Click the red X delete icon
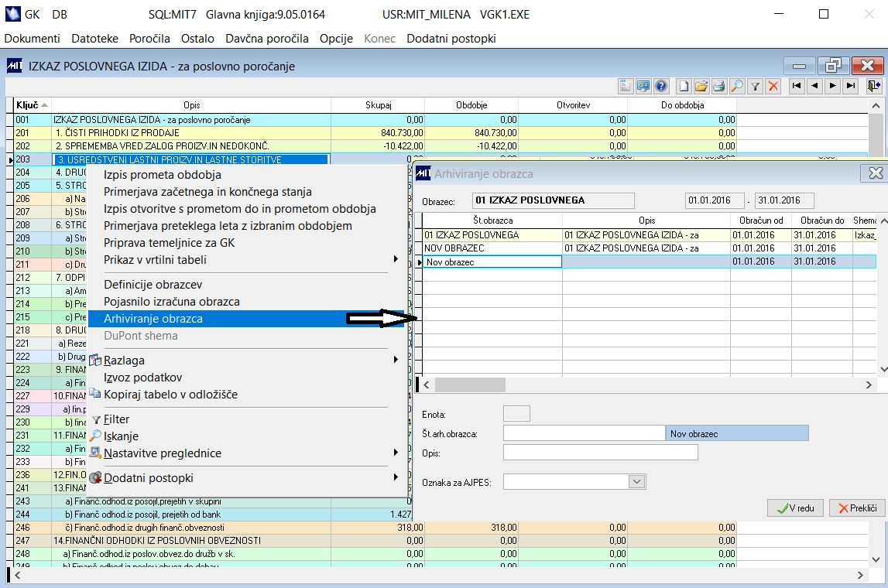The height and width of the screenshot is (588, 888). (x=773, y=86)
